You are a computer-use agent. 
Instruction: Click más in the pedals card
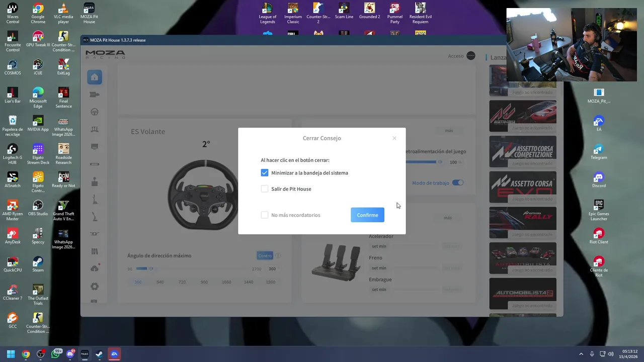tap(448, 218)
